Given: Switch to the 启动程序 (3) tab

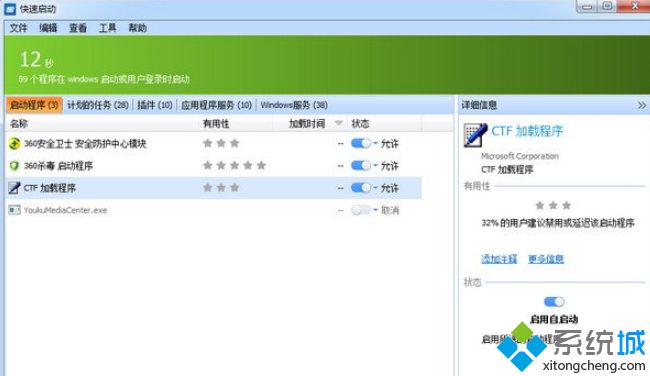Looking at the screenshot, I should click(34, 105).
